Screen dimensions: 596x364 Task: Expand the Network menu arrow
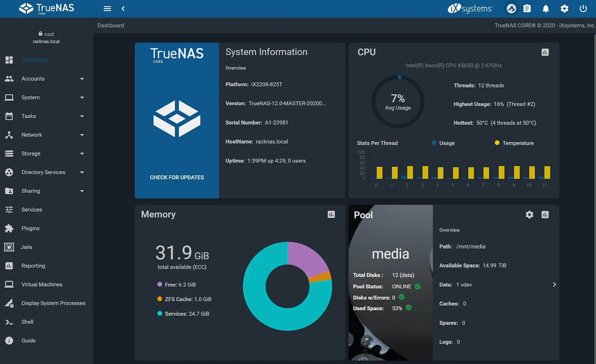82,135
